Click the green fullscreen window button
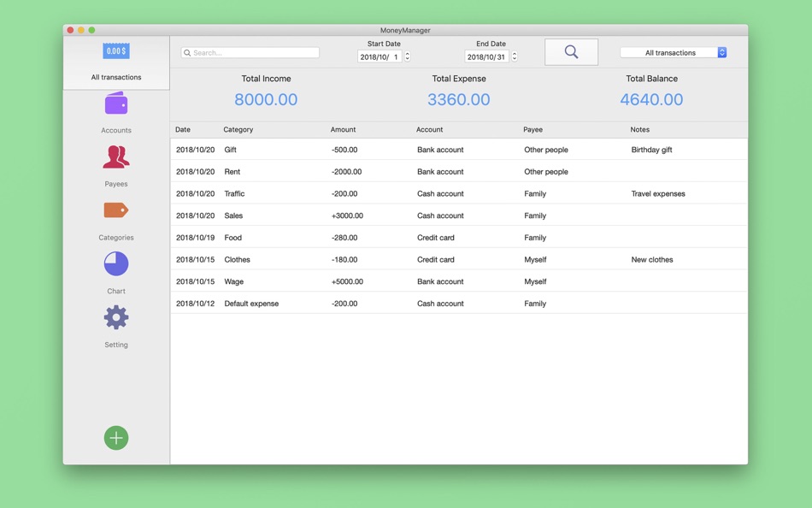 coord(91,30)
